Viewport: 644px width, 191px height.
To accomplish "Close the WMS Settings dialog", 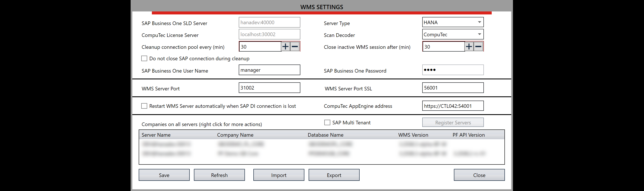I will pos(479,175).
